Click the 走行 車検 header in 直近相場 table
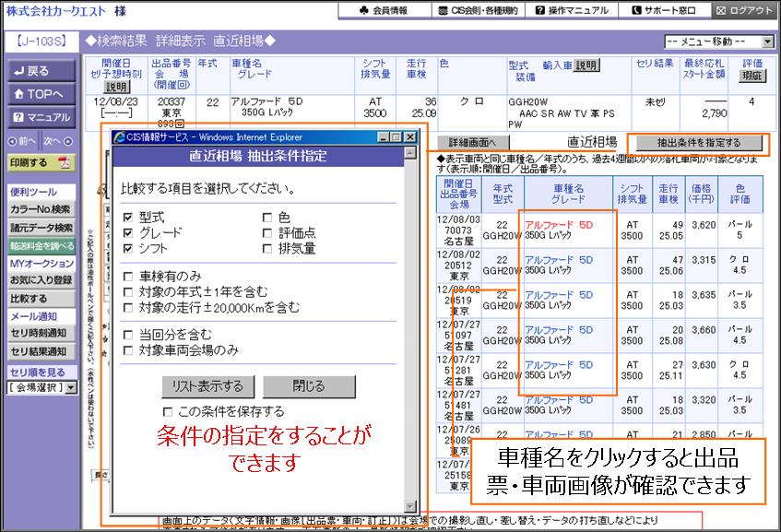Viewport: 781px width, 532px height. pyautogui.click(x=669, y=194)
